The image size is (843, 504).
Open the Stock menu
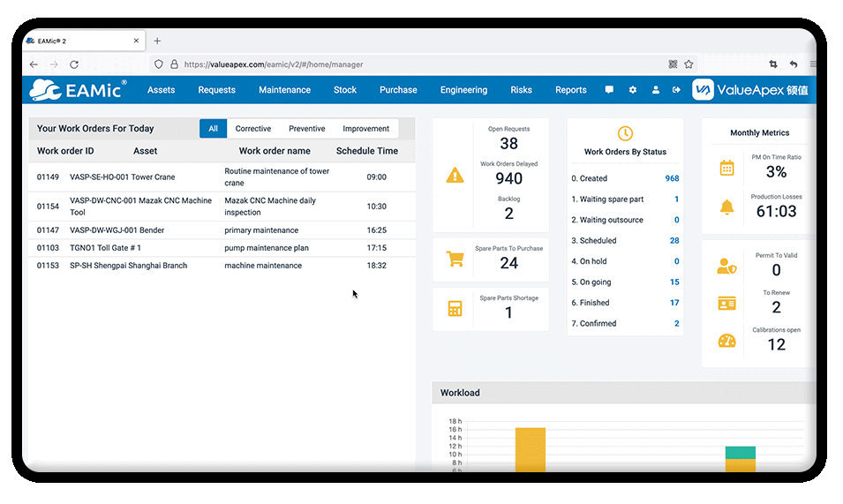[344, 90]
